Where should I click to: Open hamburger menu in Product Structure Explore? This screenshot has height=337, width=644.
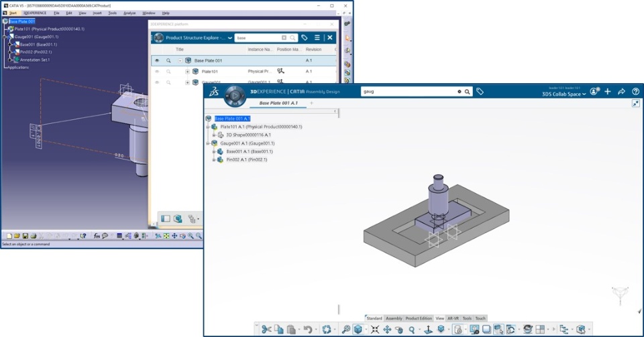click(x=317, y=38)
